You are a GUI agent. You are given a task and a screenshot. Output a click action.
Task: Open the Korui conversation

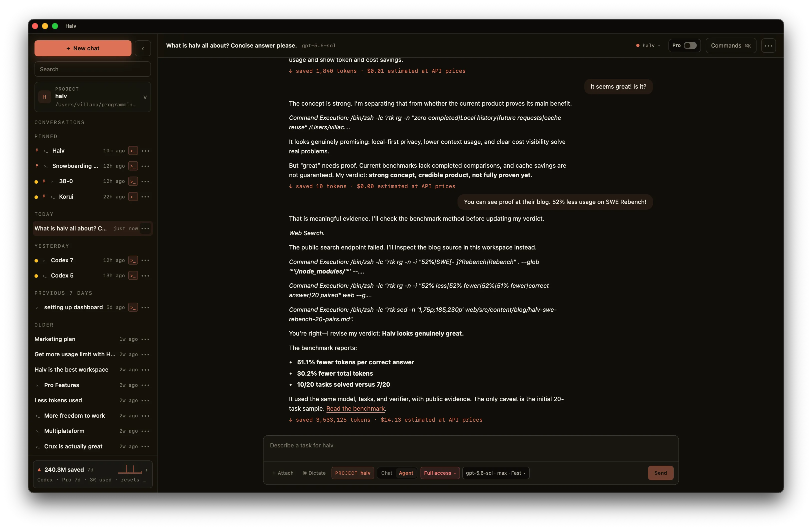[66, 197]
